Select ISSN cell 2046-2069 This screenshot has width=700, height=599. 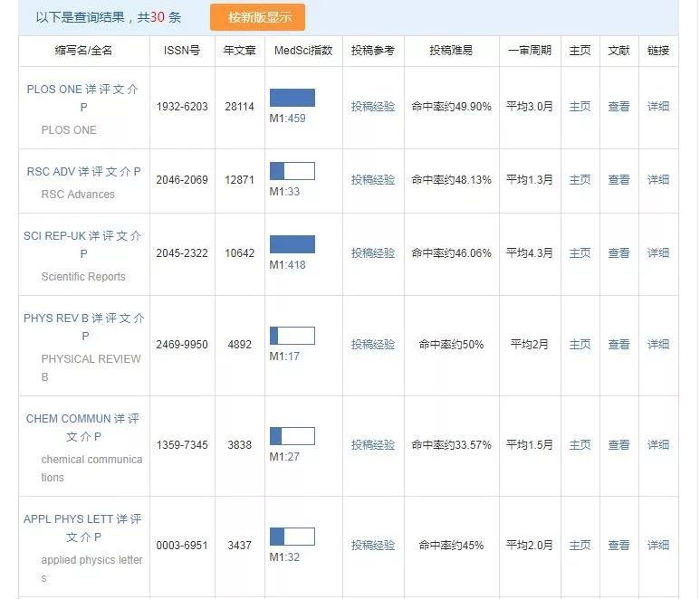click(x=182, y=180)
